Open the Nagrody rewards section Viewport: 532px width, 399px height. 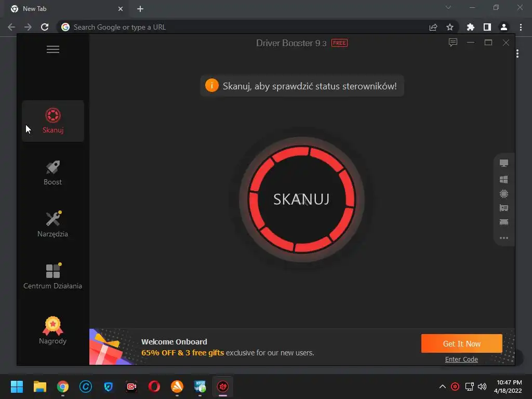pyautogui.click(x=52, y=330)
